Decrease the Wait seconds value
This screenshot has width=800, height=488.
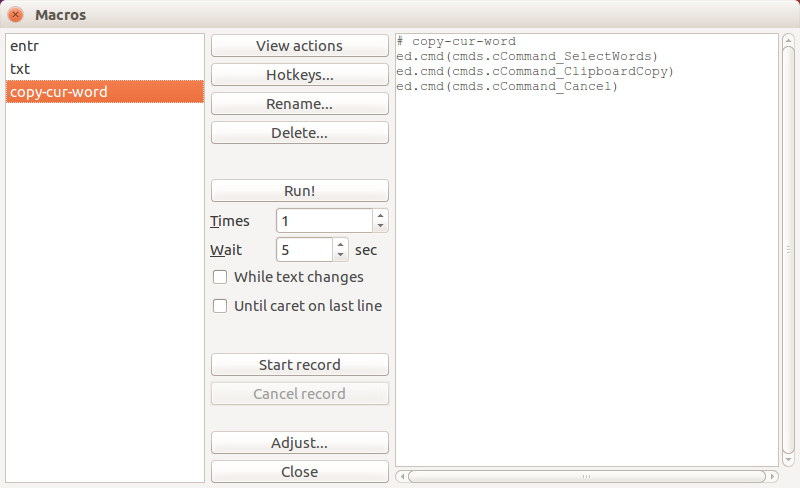(340, 255)
